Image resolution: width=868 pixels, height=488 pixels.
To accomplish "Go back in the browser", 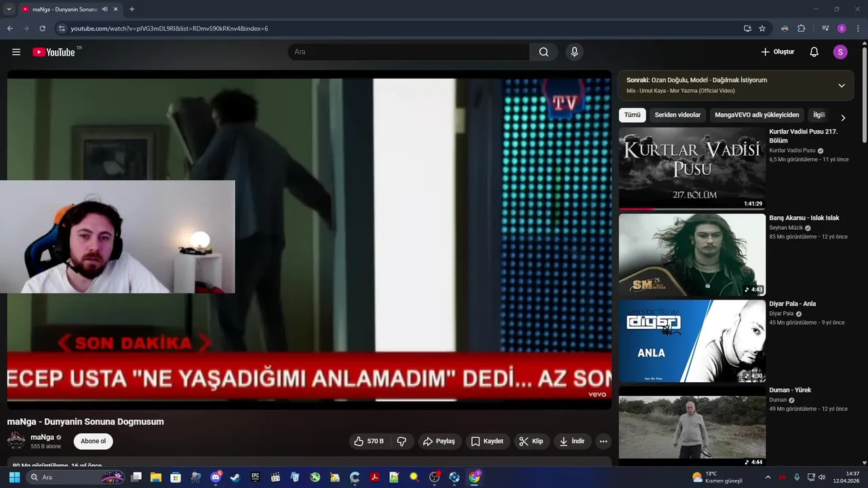I will 9,28.
